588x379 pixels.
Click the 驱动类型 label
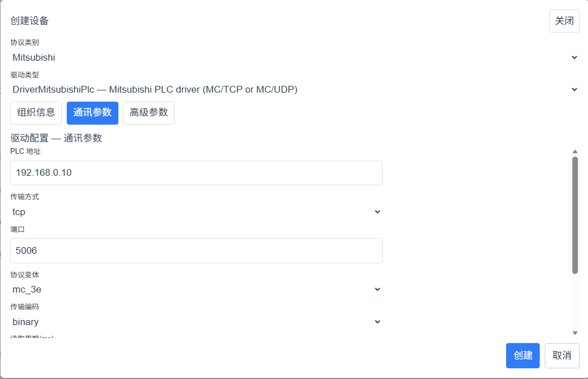(x=25, y=75)
